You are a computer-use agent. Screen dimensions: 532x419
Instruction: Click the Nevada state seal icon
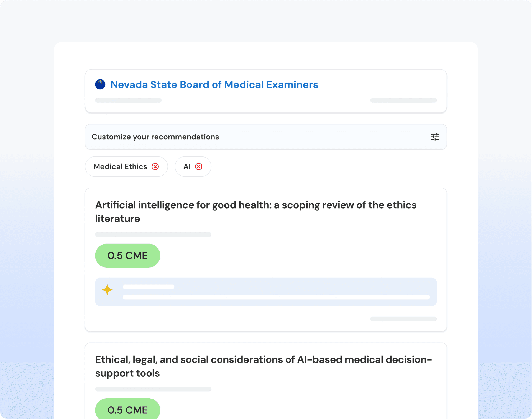[100, 84]
